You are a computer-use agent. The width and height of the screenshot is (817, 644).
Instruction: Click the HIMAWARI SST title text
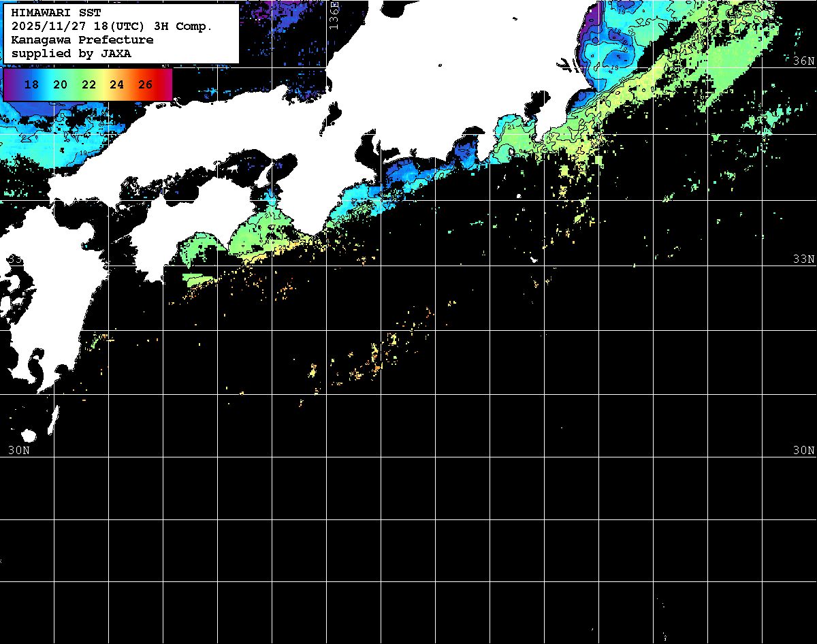56,13
